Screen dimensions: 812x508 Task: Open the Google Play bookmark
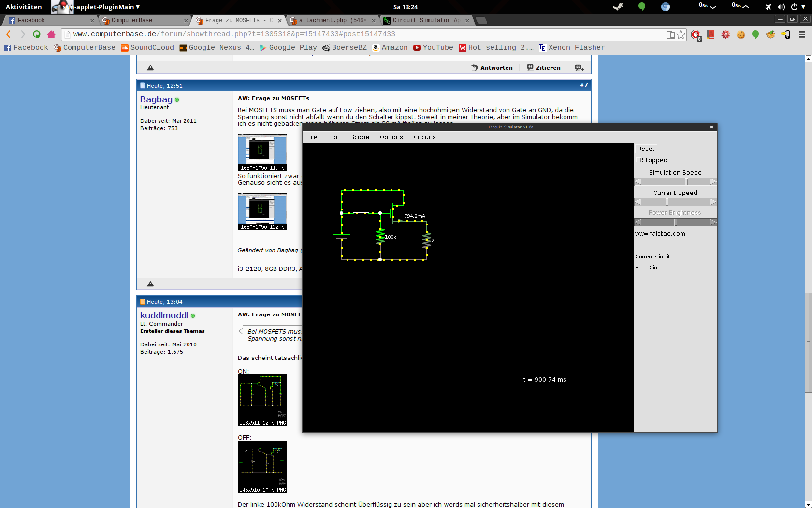coord(288,47)
